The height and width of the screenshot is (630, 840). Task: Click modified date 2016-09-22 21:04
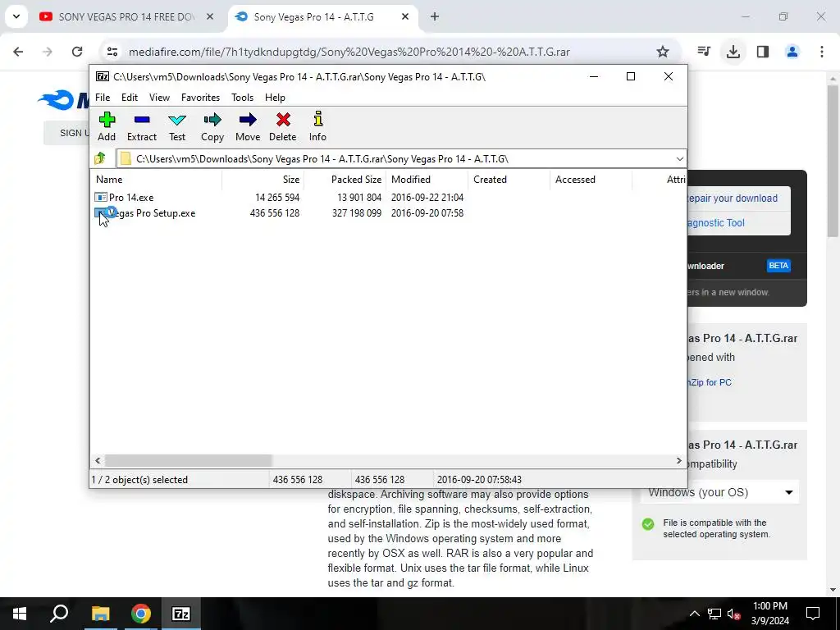(x=427, y=198)
